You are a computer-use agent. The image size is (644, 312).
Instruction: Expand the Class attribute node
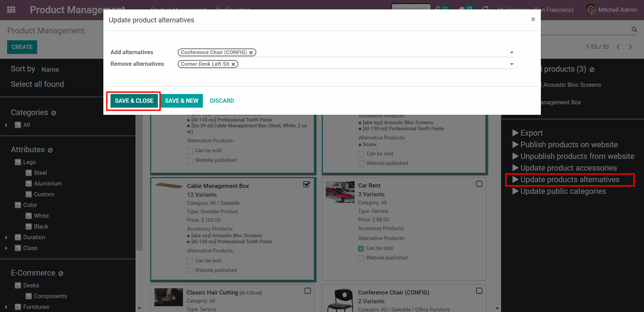(x=6, y=248)
